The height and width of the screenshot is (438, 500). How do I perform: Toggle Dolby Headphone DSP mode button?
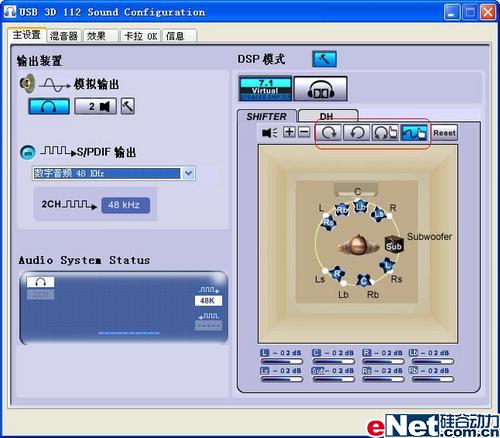pyautogui.click(x=321, y=89)
